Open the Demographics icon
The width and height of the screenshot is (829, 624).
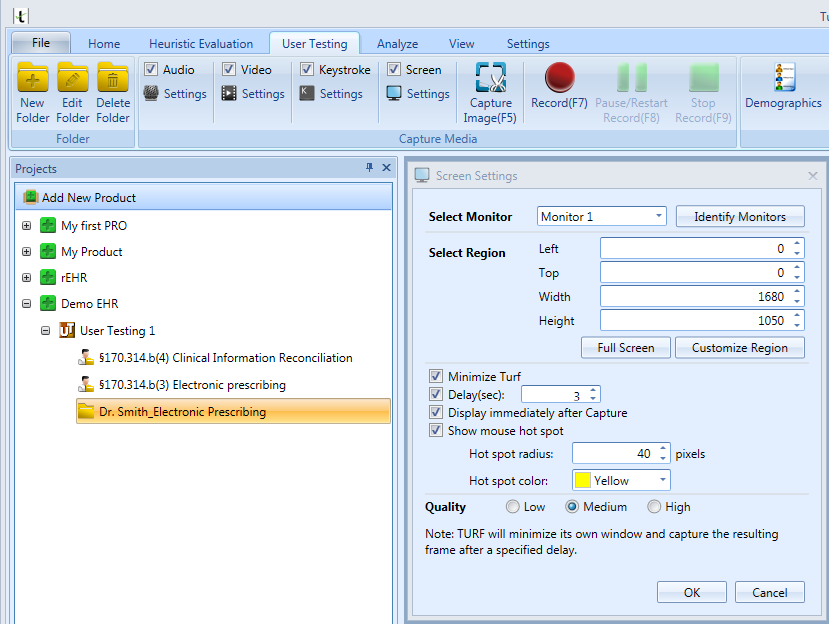783,78
